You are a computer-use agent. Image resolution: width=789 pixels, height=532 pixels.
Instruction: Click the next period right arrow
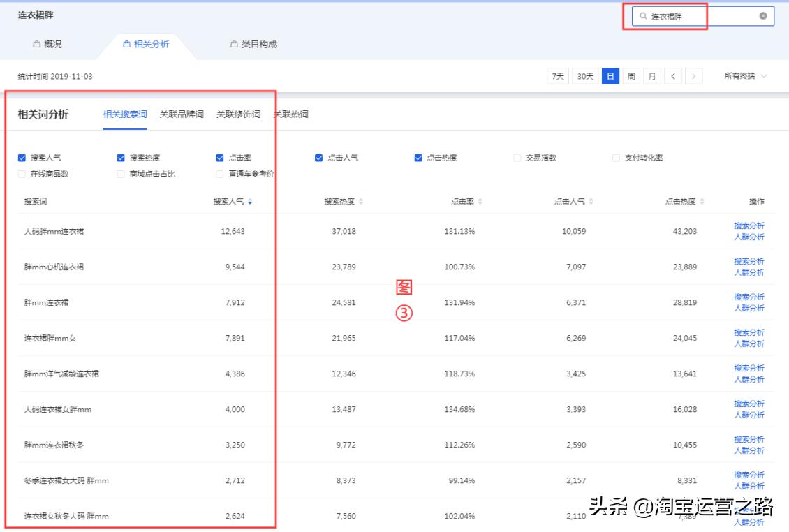(693, 76)
